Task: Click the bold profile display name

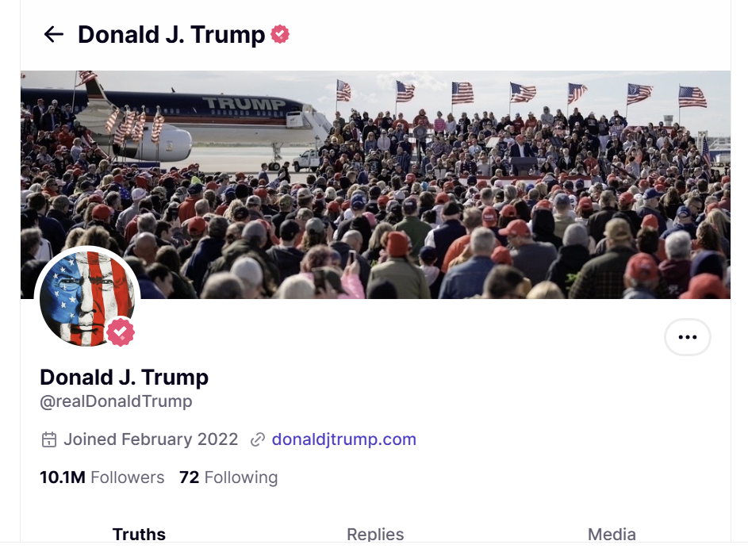Action: click(x=124, y=377)
